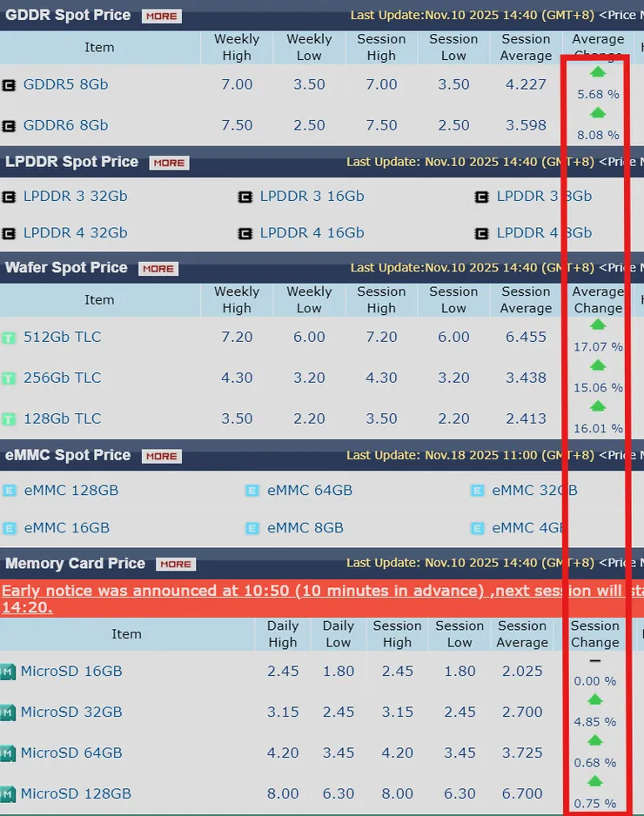Open the LPDDR 4 16Gb link
The width and height of the screenshot is (644, 816).
(x=312, y=232)
